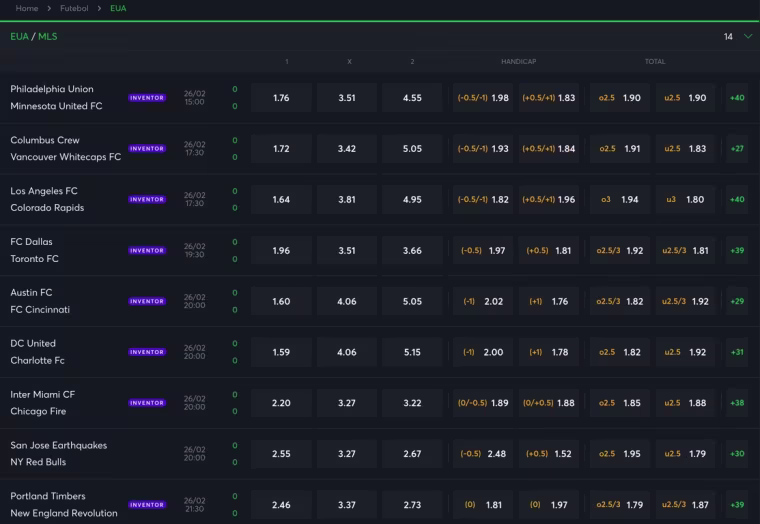Expand +39 more markets for FC Dallas match
The height and width of the screenshot is (524, 760).
pyautogui.click(x=737, y=250)
